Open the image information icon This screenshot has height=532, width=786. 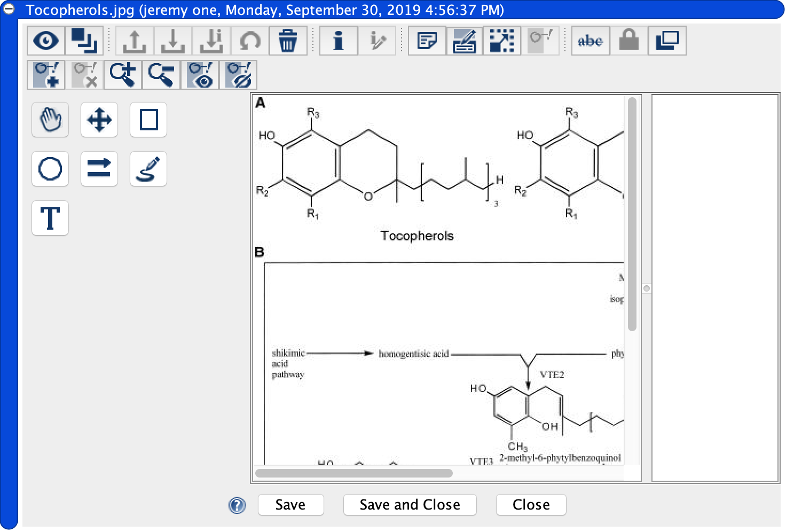pos(338,40)
